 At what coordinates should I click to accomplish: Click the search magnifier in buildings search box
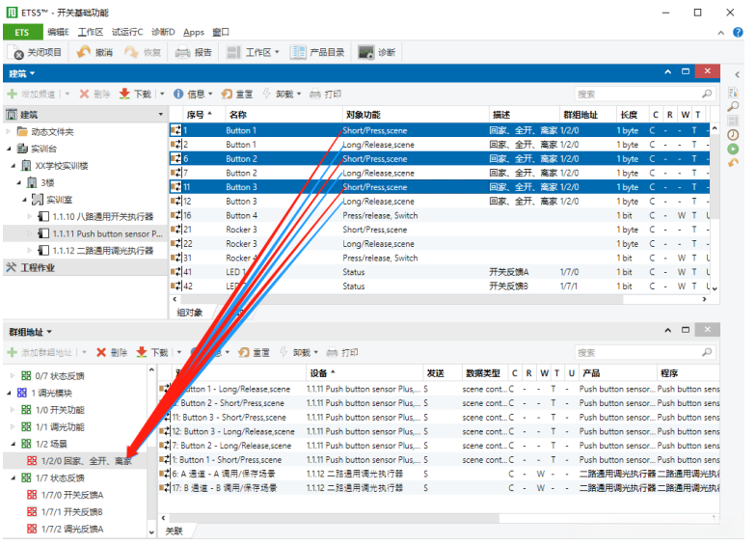pos(707,95)
